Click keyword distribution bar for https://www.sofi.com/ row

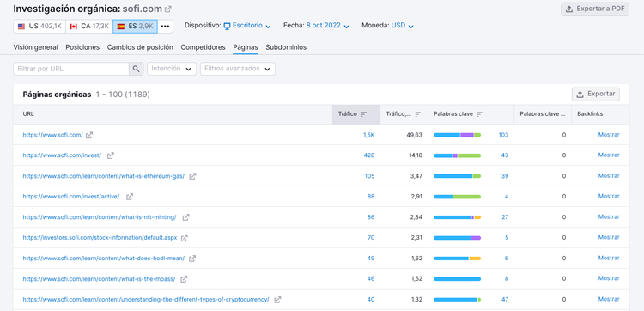(457, 135)
